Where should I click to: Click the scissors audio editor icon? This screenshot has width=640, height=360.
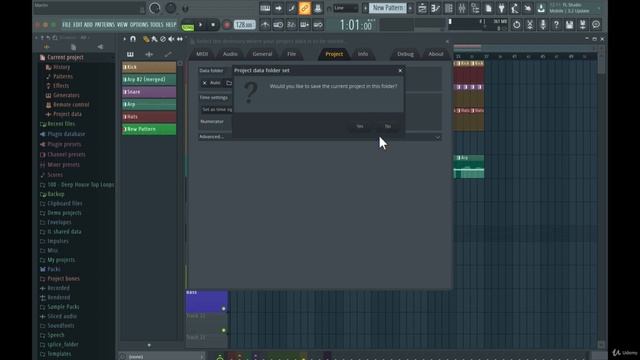tap(530, 25)
